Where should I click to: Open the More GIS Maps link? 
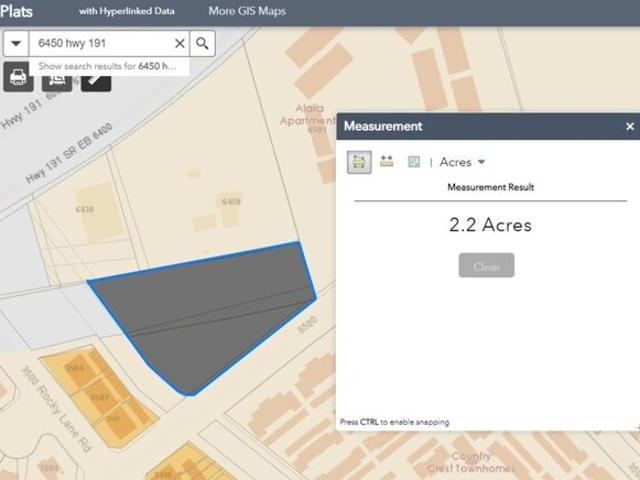click(x=247, y=12)
